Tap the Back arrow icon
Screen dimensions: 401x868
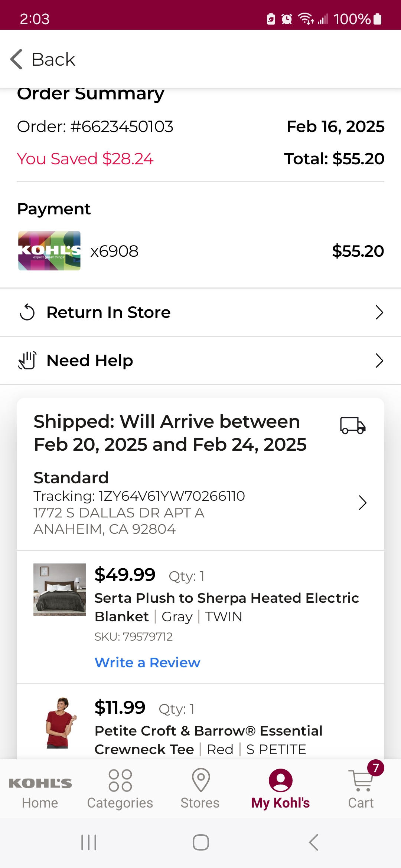16,59
